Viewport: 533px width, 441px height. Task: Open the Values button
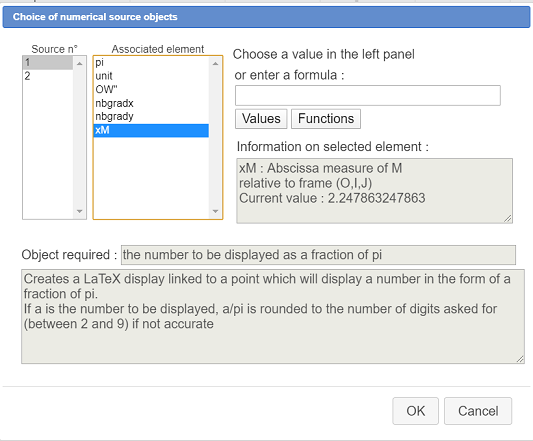[261, 119]
